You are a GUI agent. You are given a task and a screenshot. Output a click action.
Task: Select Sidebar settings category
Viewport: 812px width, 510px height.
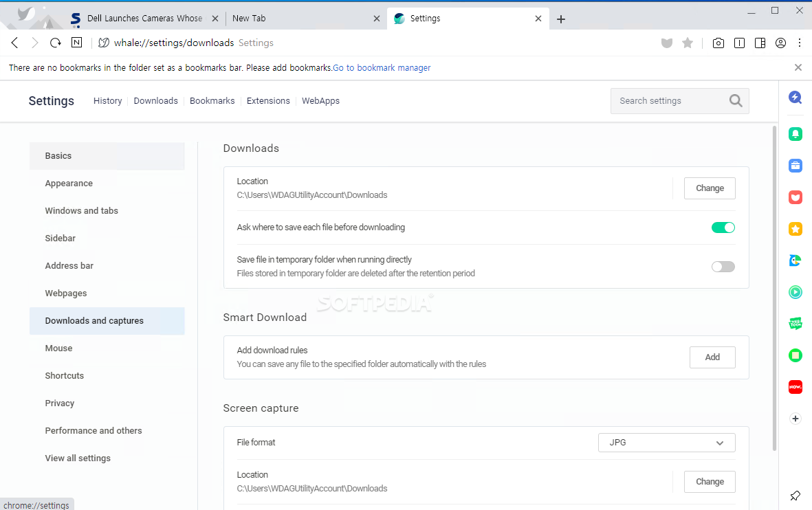click(107, 239)
